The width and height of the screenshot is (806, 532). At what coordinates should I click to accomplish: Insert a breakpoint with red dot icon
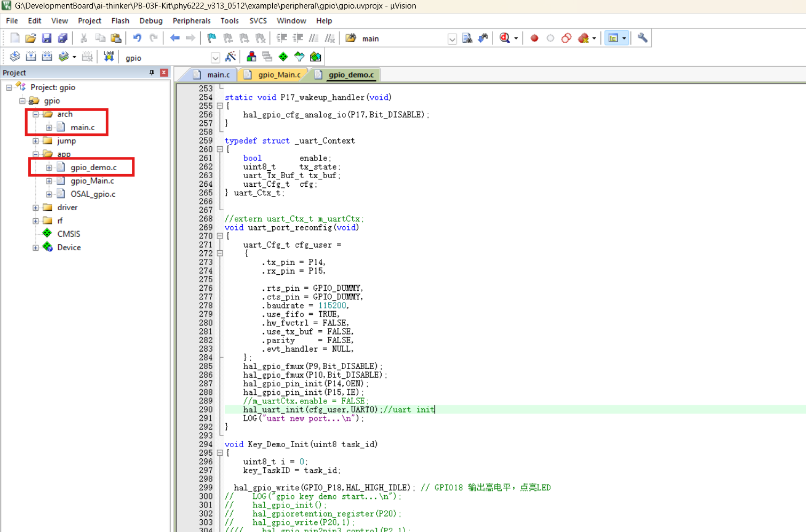534,38
